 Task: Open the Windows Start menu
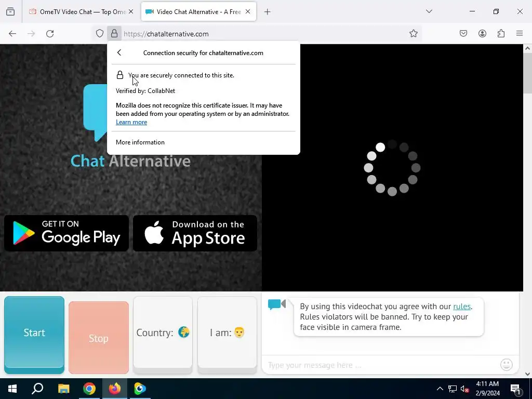(x=12, y=389)
